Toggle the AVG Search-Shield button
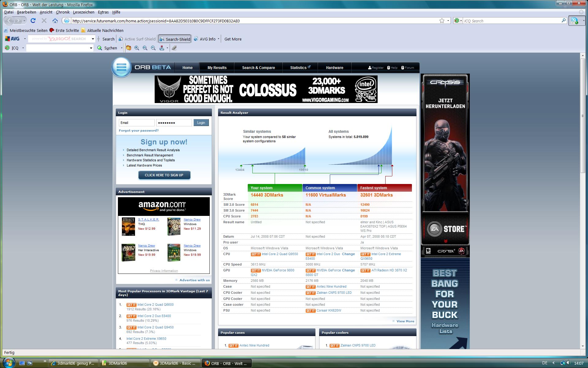Image resolution: width=588 pixels, height=368 pixels. tap(175, 39)
